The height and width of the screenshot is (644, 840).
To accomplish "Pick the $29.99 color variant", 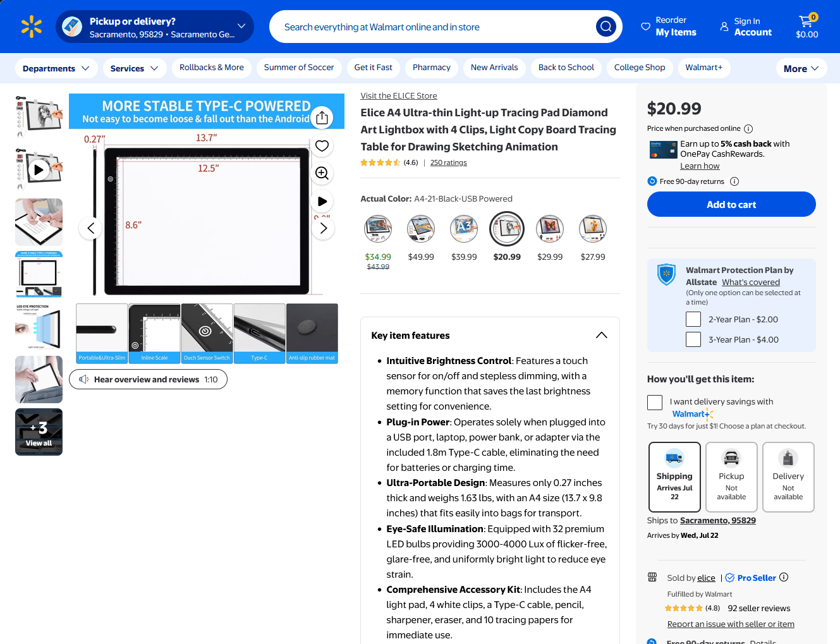I will tap(550, 229).
